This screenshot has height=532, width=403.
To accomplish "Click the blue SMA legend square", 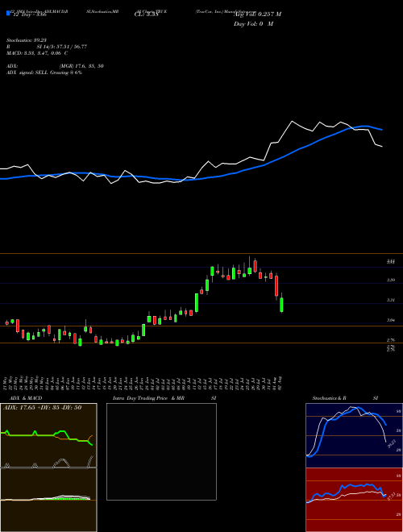I will pyautogui.click(x=9, y=13).
